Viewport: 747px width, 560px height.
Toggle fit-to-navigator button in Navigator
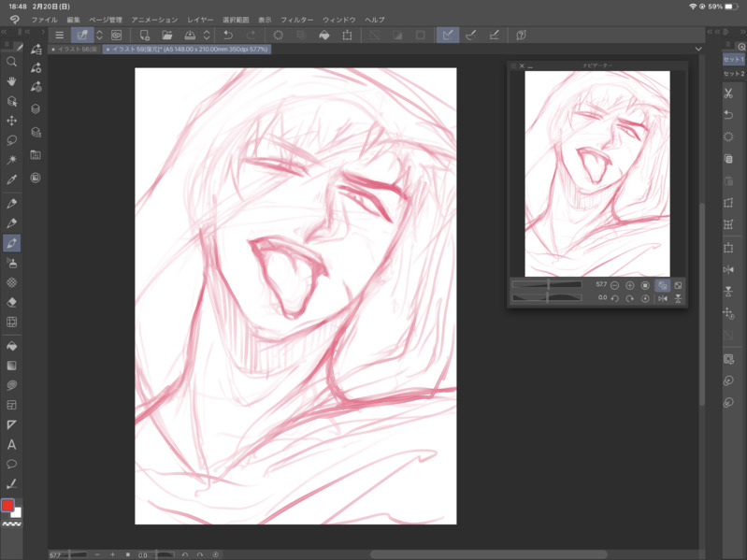pyautogui.click(x=662, y=285)
